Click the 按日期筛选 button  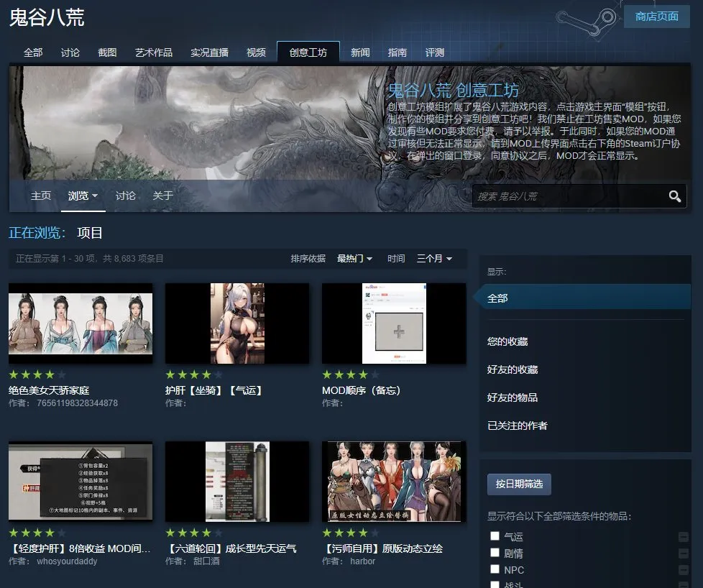pos(519,484)
